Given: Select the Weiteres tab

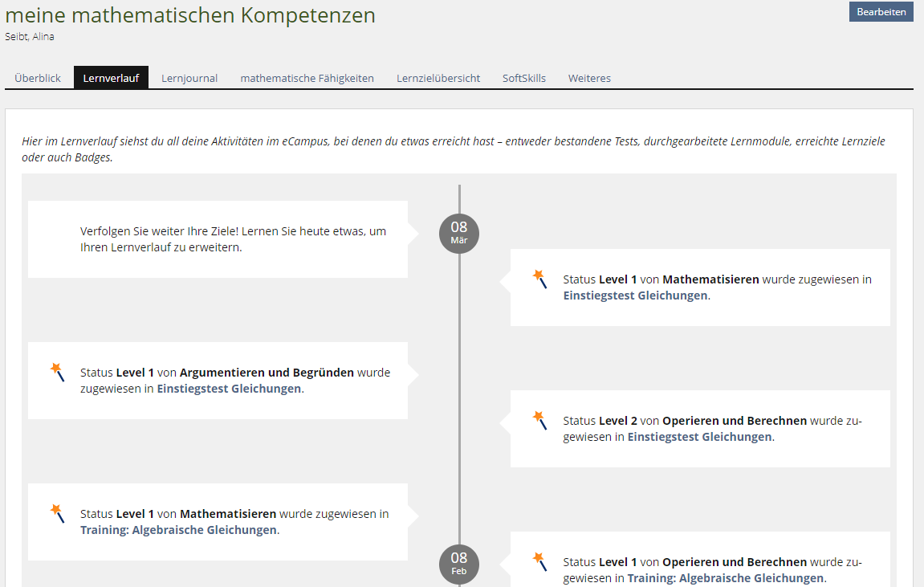Looking at the screenshot, I should (589, 78).
